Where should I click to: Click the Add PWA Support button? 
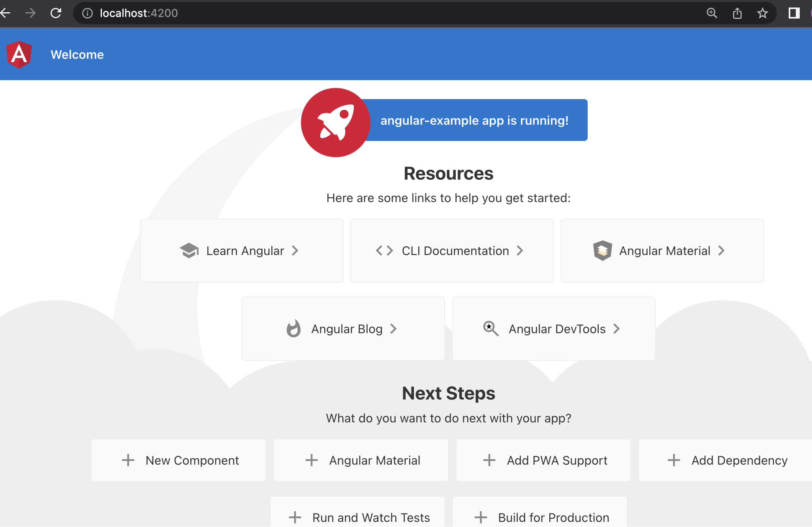click(543, 460)
